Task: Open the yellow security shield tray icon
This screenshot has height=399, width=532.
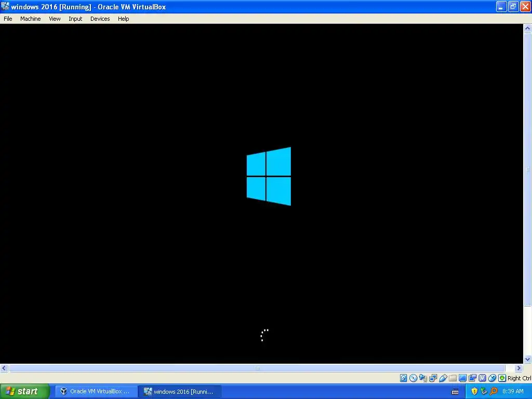Action: (x=474, y=391)
